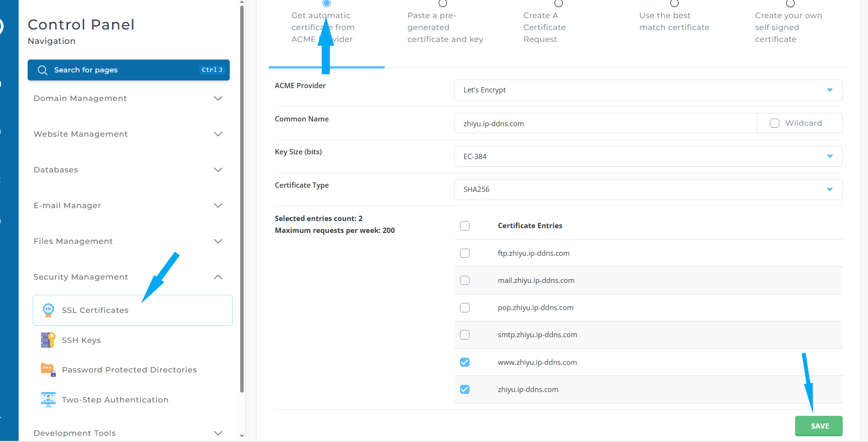Select Create your own self signed certificate

790,4
